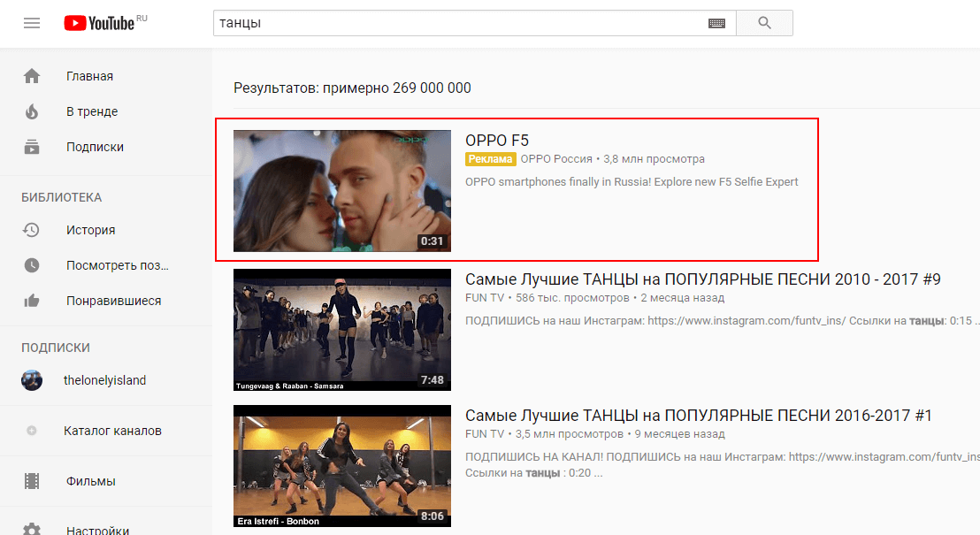Image resolution: width=980 pixels, height=535 pixels.
Task: Click the ПОДПИШИСЬ НА КАНАЛ description
Action: [723, 465]
